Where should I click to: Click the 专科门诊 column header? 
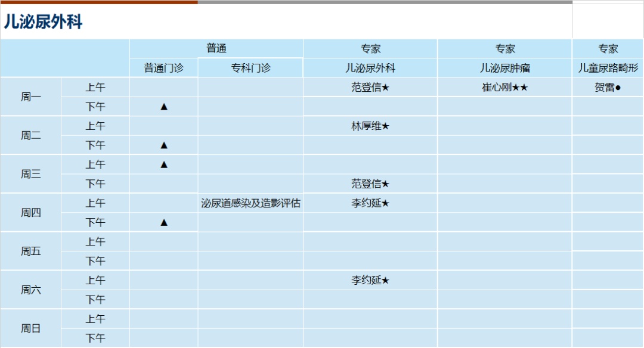(250, 68)
